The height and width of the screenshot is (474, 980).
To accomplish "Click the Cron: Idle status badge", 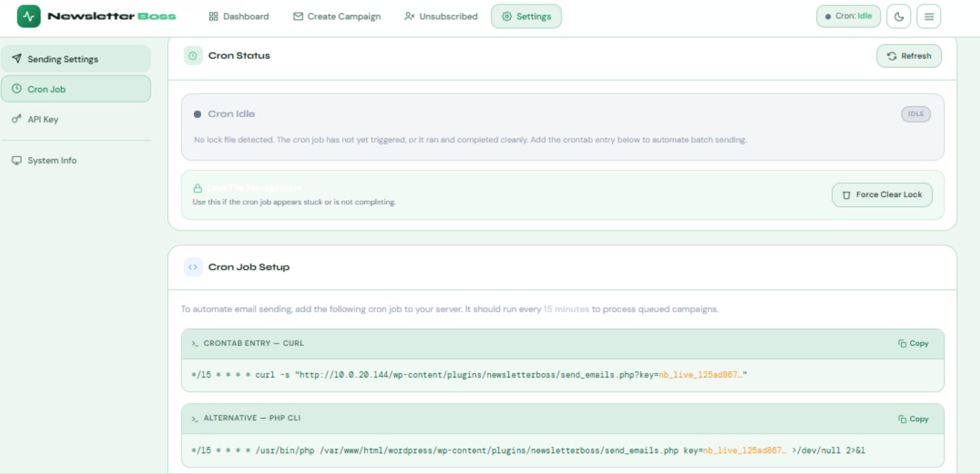I will (x=848, y=16).
